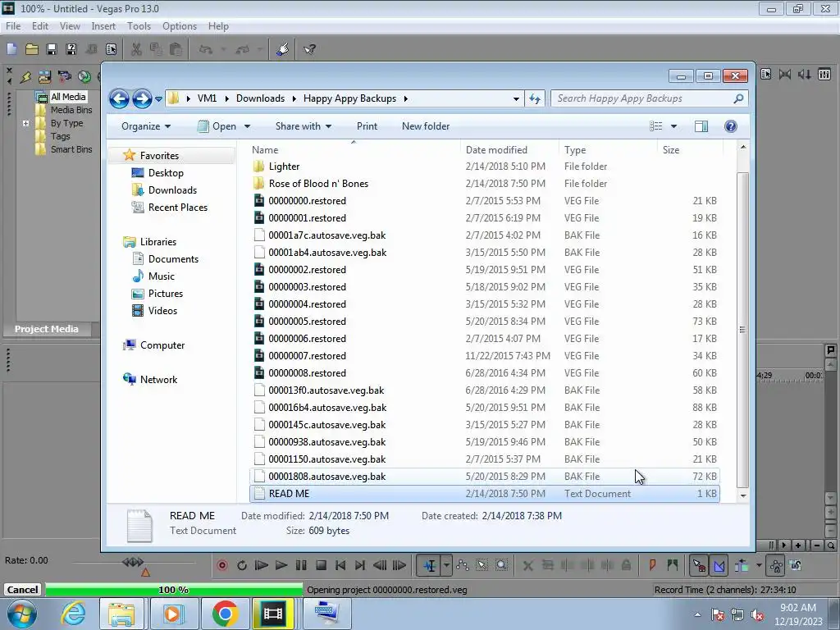Click the green 100% progress bar
The image size is (840, 630).
click(174, 589)
